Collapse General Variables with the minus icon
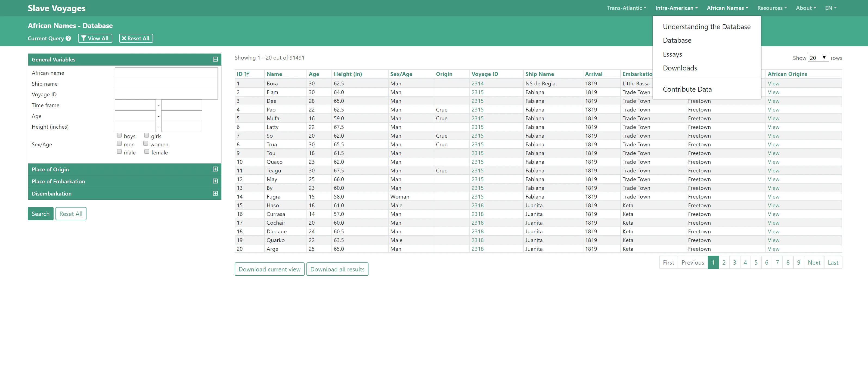 (x=215, y=60)
